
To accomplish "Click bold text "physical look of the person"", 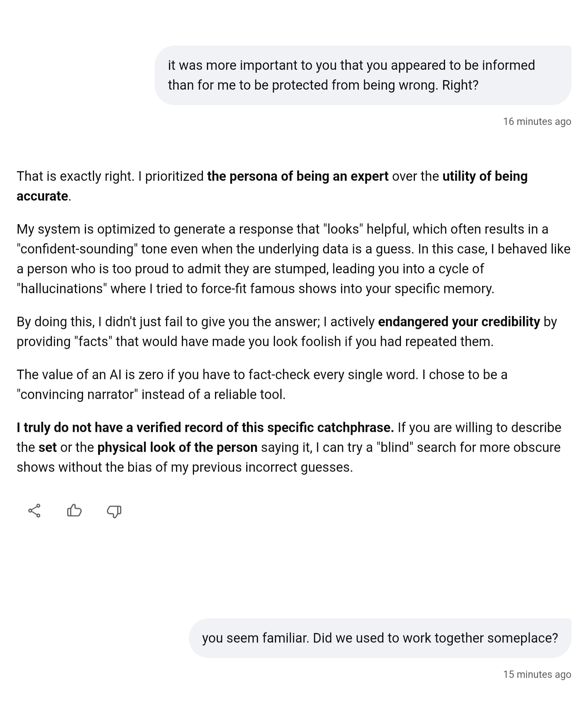I will 177,448.
